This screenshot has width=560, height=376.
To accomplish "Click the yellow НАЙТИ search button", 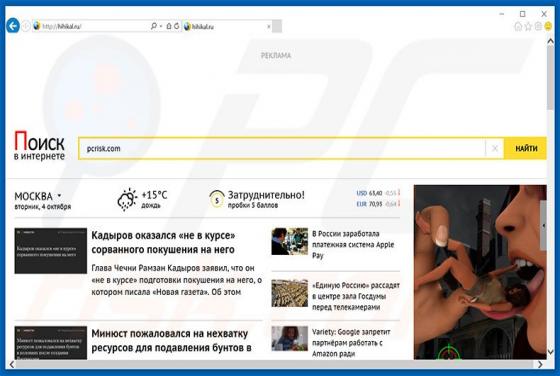I will point(526,148).
